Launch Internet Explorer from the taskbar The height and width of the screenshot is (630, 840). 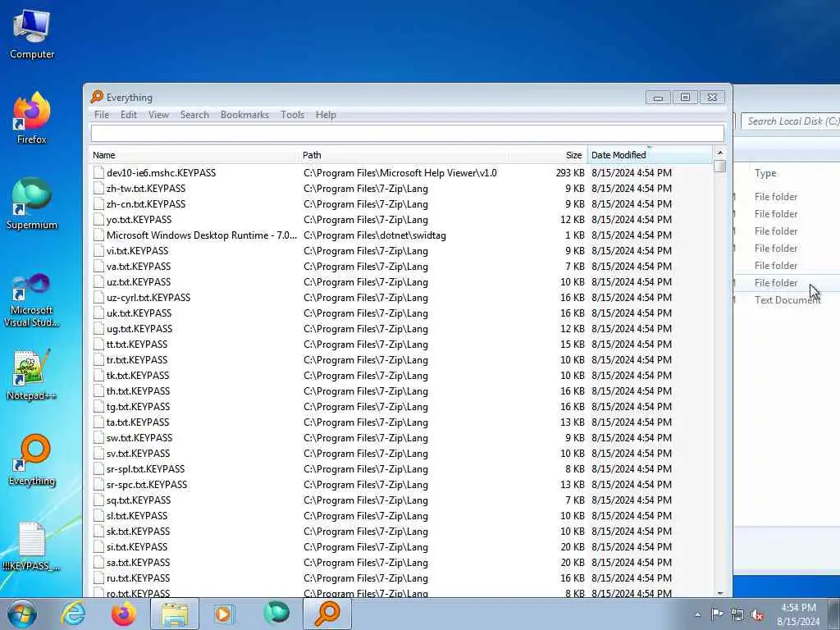[73, 614]
